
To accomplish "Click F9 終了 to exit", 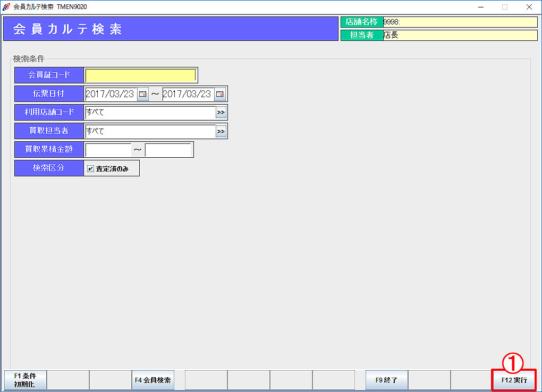I will (x=387, y=380).
